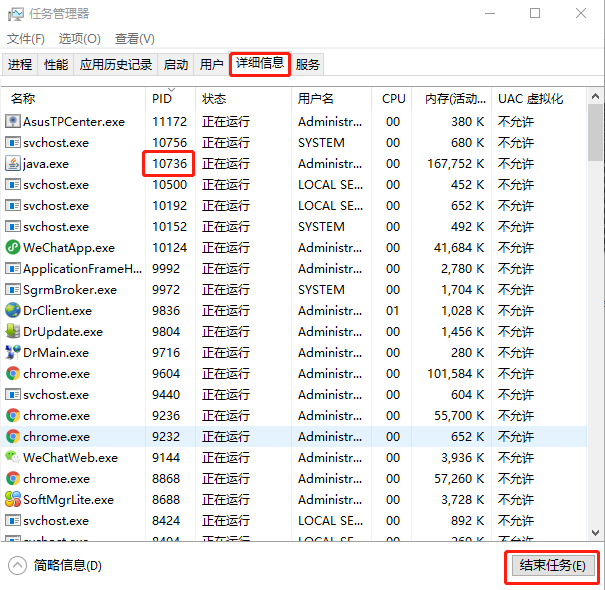Select the java.exe process name
This screenshot has height=590, width=605.
[46, 164]
